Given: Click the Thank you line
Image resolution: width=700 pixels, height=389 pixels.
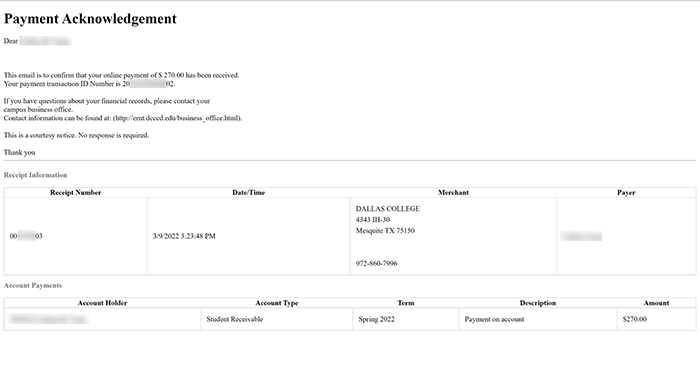Looking at the screenshot, I should [x=19, y=153].
